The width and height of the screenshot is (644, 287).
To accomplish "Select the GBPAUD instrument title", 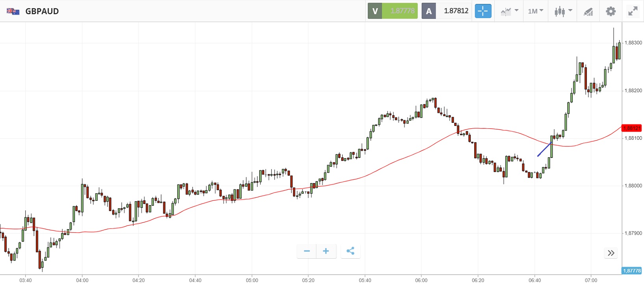I will point(42,11).
